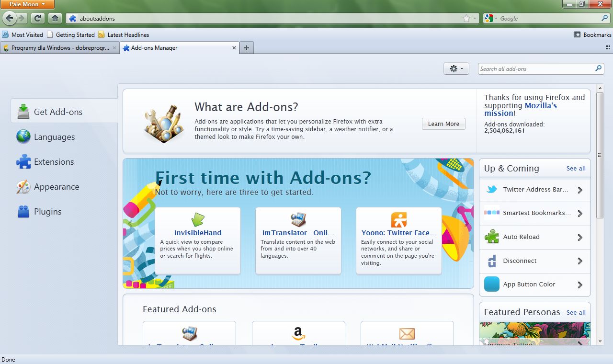Open the InvisibleHand add-on card
Screen dimensions: 613x364
point(198,240)
